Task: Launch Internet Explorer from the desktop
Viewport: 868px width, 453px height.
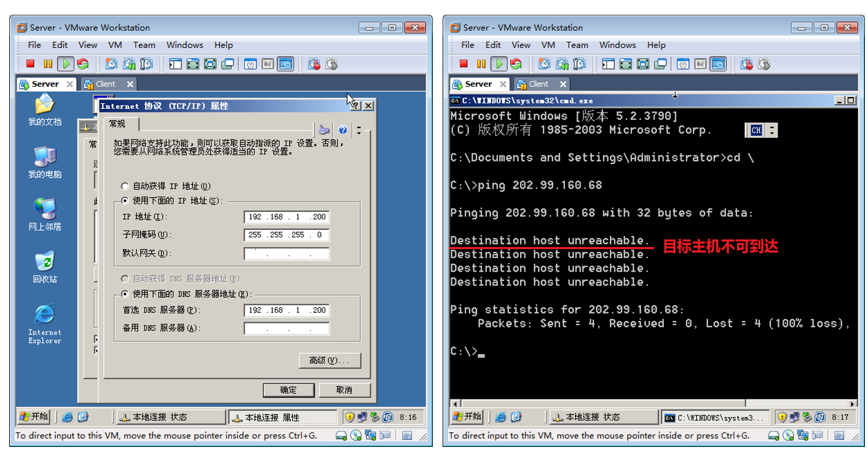Action: coord(44,315)
